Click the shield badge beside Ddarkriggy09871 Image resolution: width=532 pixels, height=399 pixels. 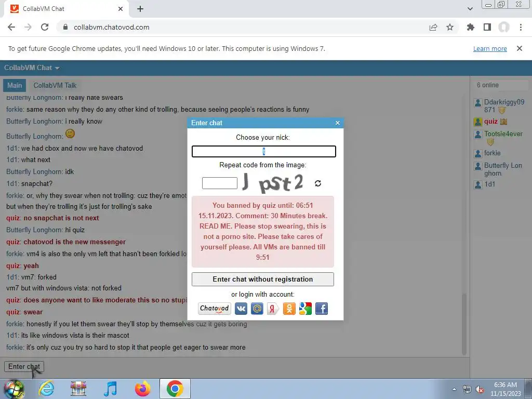click(x=502, y=110)
